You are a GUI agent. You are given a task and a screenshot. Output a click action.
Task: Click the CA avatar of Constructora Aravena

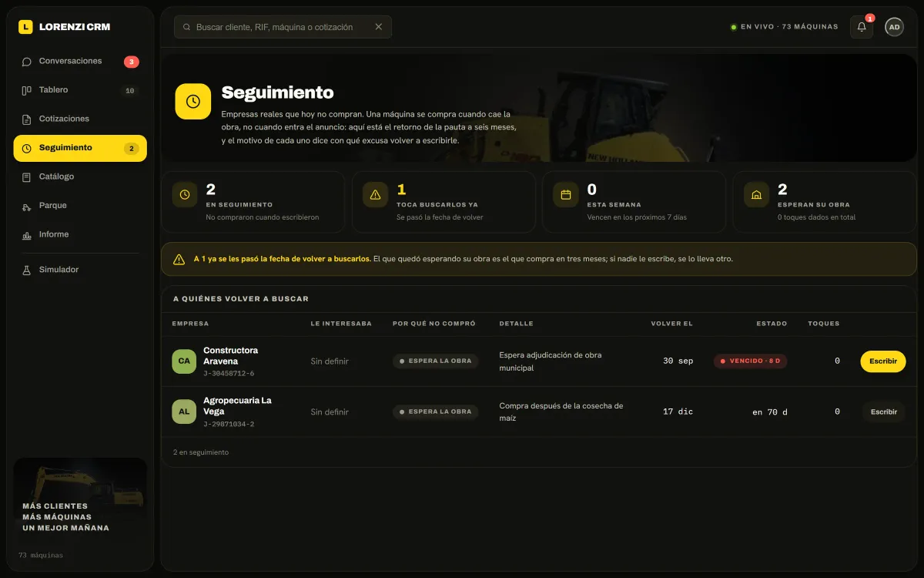click(x=184, y=361)
